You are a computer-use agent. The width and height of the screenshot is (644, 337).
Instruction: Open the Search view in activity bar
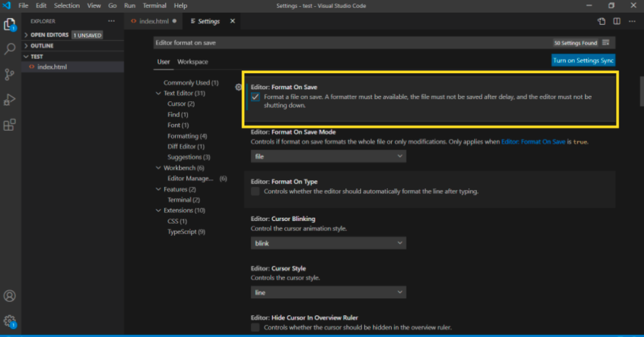coord(9,49)
